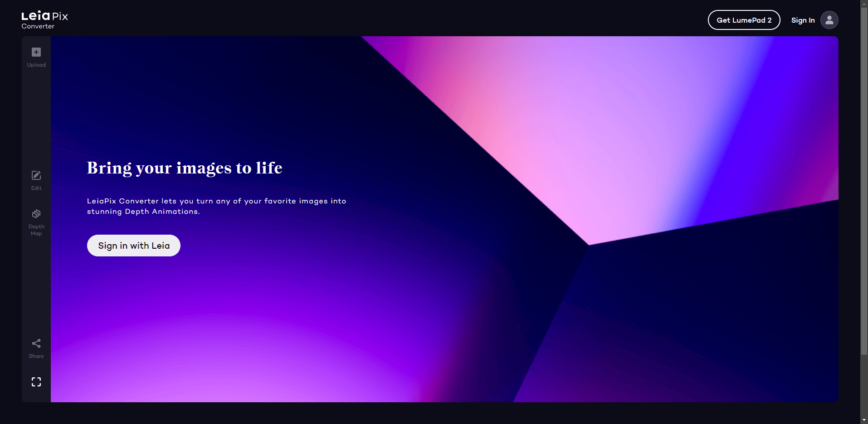Click the Share icon in sidebar

click(x=36, y=343)
